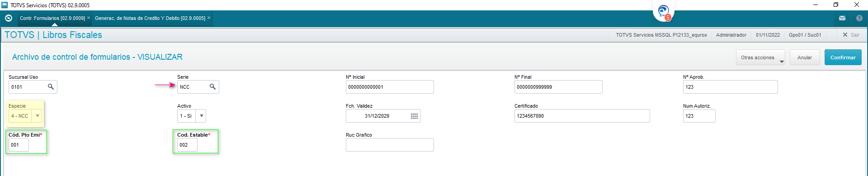Click the Gpo01 / Suc01 label
868x176 pixels.
click(x=805, y=35)
